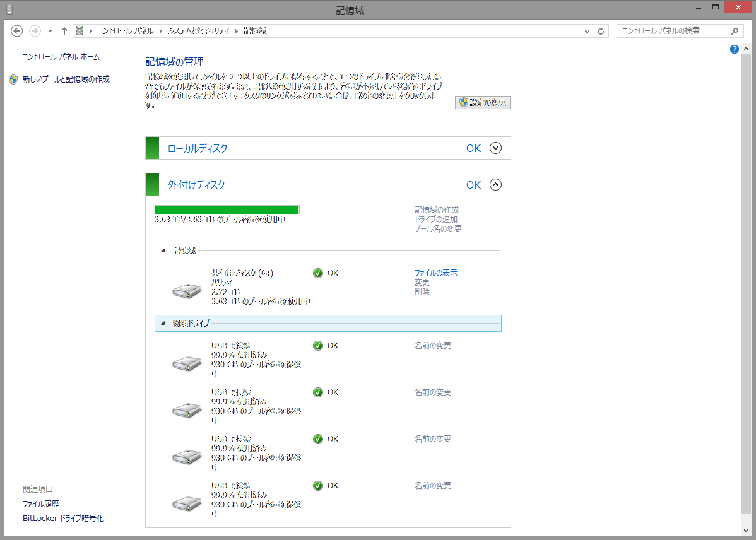756x540 pixels.
Task: Collapse the 記憶域 section triangle
Action: coord(163,251)
